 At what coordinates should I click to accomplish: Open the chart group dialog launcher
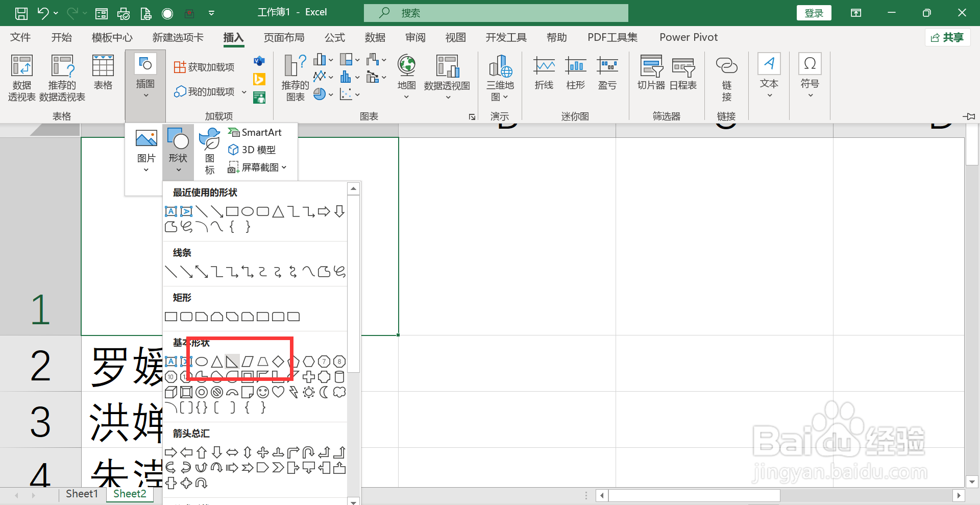click(x=472, y=117)
